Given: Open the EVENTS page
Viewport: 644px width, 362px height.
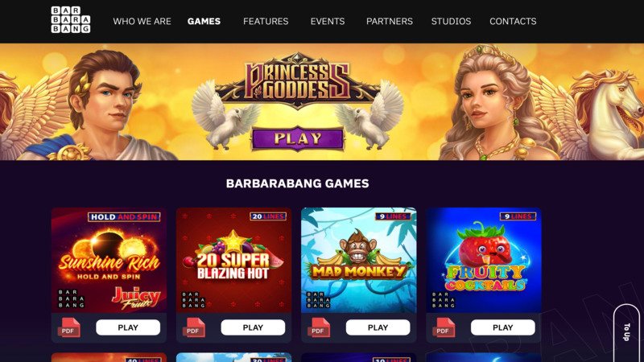Looking at the screenshot, I should (328, 22).
